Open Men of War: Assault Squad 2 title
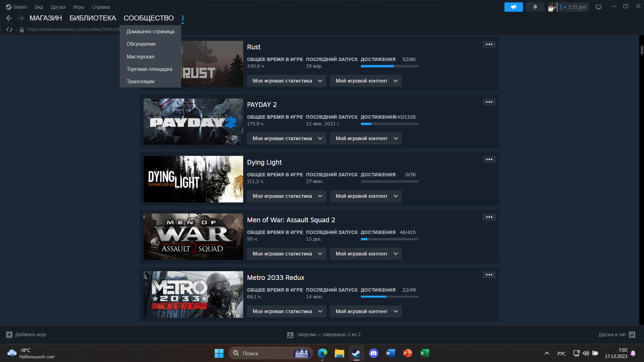Image resolution: width=644 pixels, height=362 pixels. click(x=291, y=220)
